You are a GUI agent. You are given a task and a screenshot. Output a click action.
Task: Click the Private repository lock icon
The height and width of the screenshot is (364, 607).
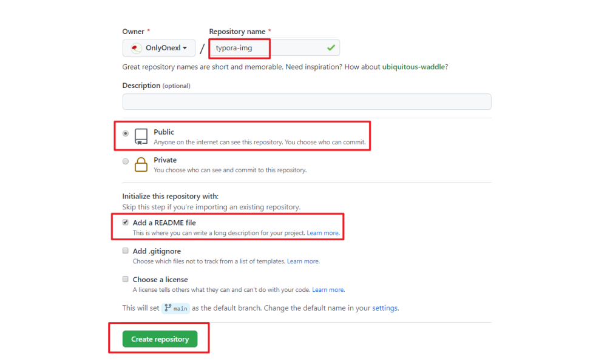pyautogui.click(x=141, y=164)
